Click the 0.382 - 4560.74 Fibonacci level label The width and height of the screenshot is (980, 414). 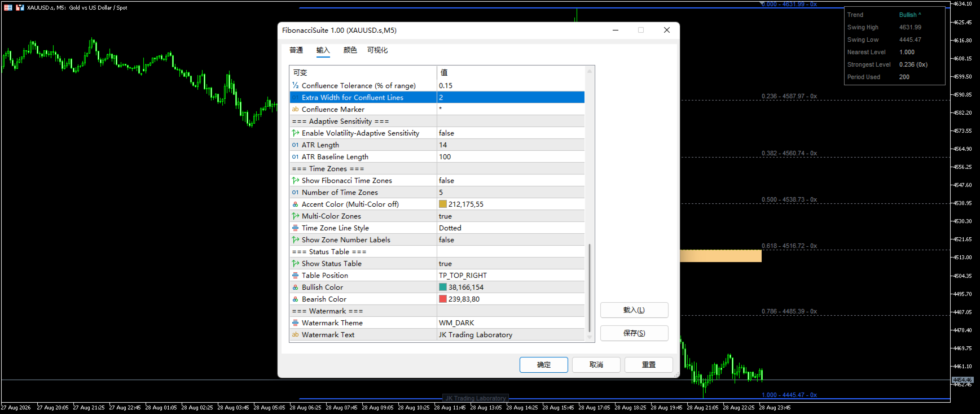(x=789, y=153)
